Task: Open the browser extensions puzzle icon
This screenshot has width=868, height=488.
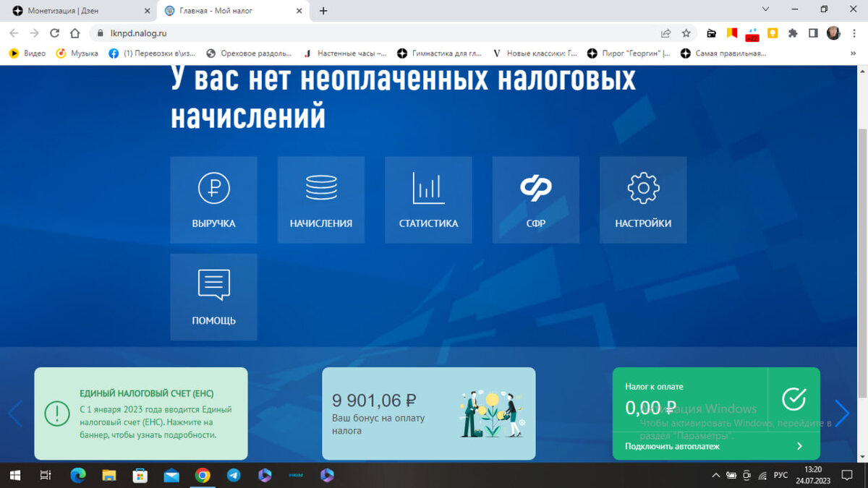Action: pyautogui.click(x=792, y=33)
